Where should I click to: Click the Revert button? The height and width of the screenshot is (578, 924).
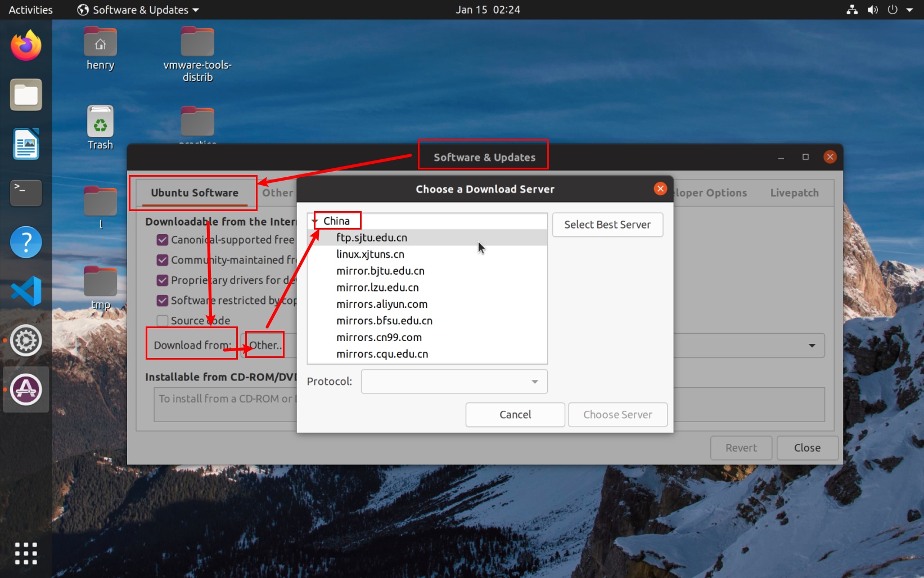click(741, 448)
